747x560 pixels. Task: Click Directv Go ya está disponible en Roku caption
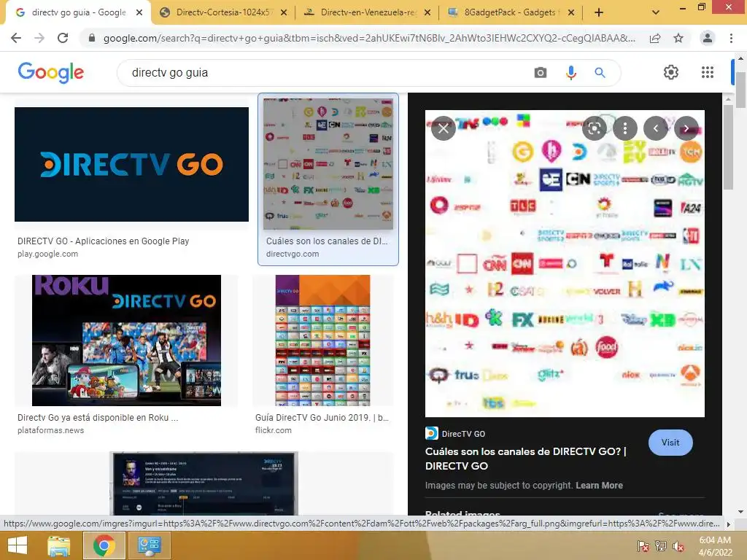point(98,418)
